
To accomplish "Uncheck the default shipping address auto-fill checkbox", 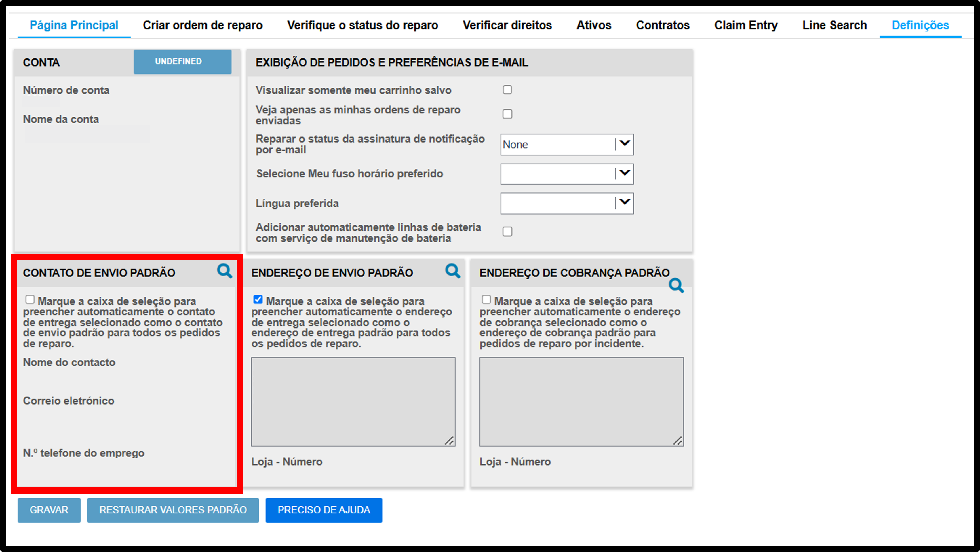I will pos(258,299).
